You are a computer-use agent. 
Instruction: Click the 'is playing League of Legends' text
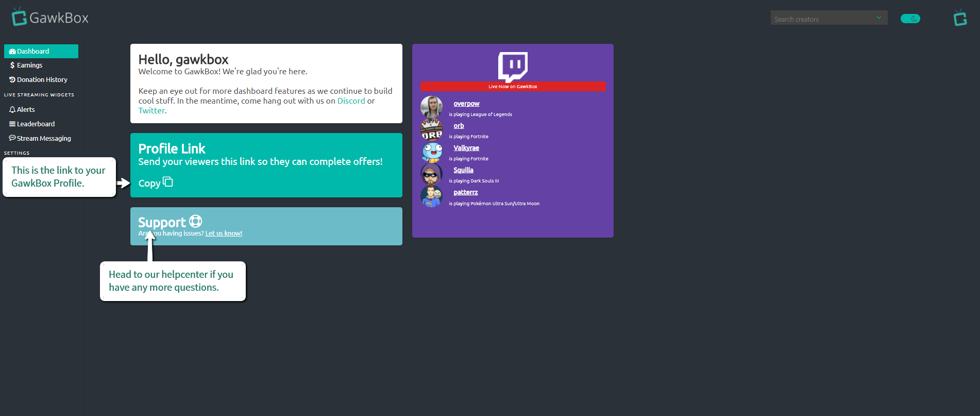[x=480, y=114]
